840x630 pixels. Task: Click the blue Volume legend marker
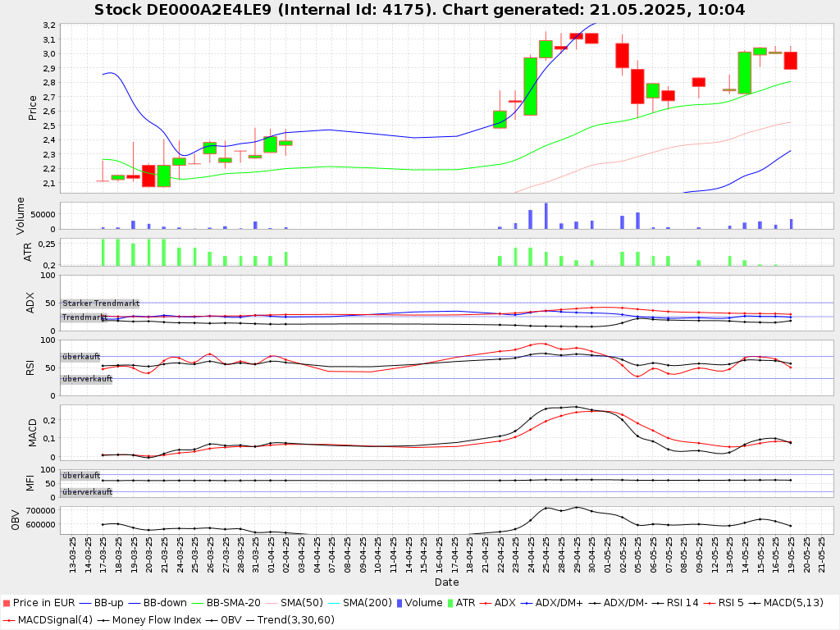399,603
